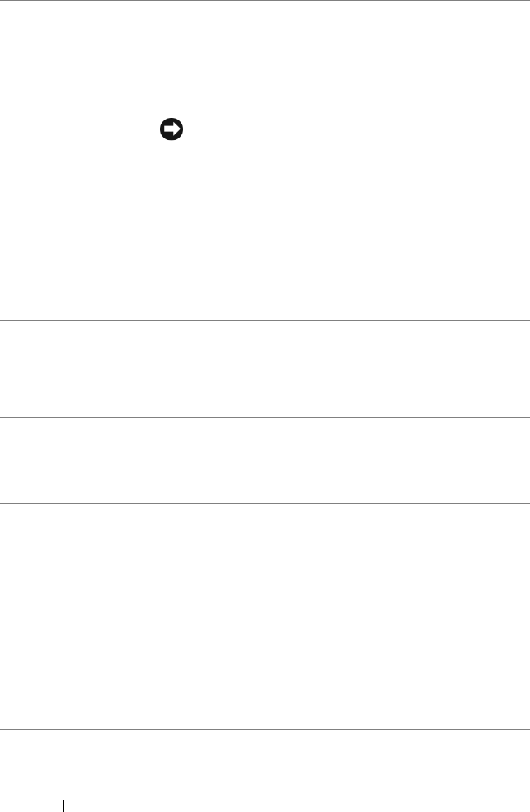Click the blank footer area below the last divider
The image size is (530, 812).
point(265,754)
